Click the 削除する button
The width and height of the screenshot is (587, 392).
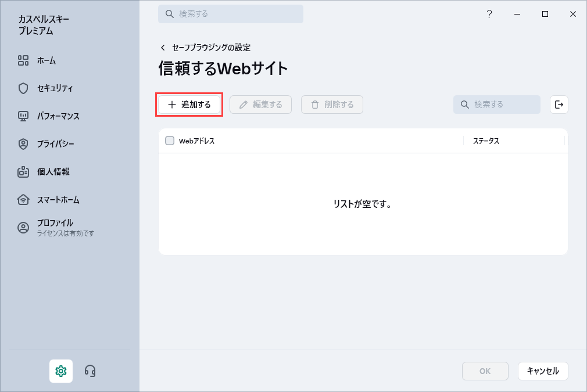pos(332,105)
